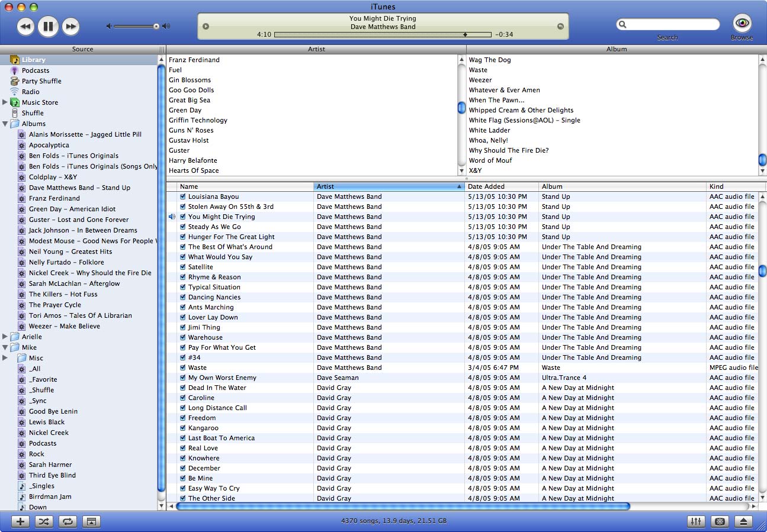The image size is (767, 532).
Task: Uncheck the Real Love song checkbox
Action: (x=183, y=448)
